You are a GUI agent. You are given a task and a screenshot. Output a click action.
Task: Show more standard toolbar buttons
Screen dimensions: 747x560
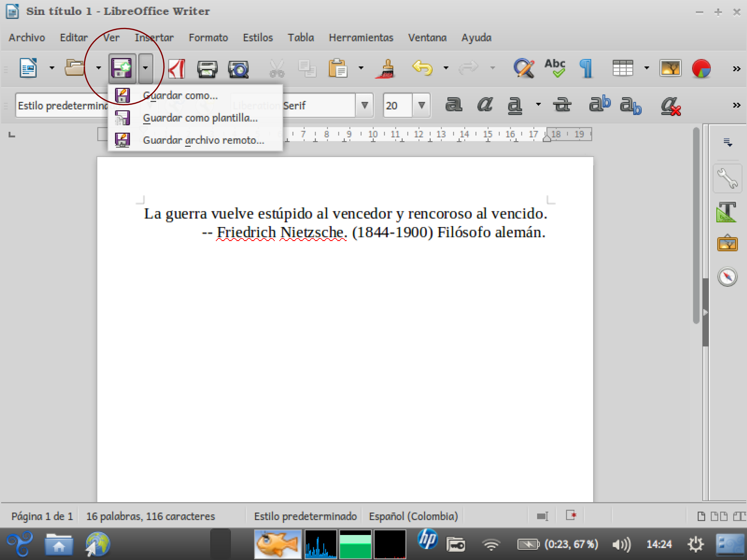(737, 69)
